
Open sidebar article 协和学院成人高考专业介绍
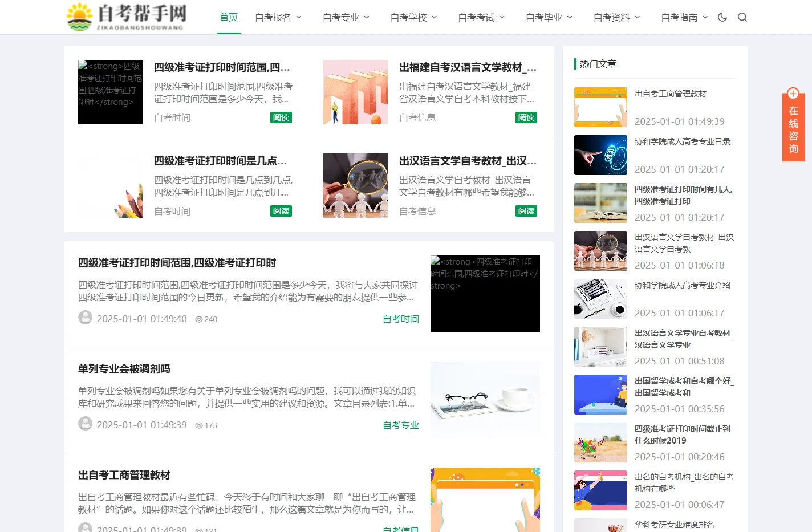click(683, 285)
